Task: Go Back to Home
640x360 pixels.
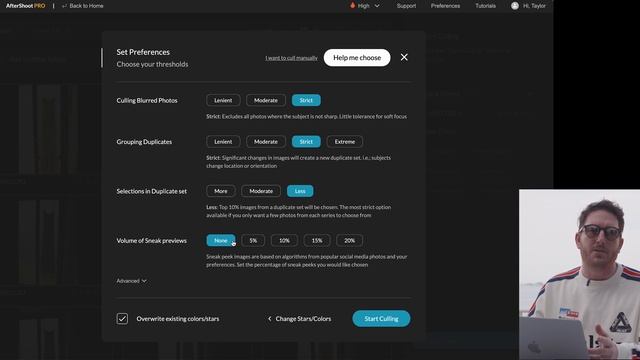Action: pos(82,6)
